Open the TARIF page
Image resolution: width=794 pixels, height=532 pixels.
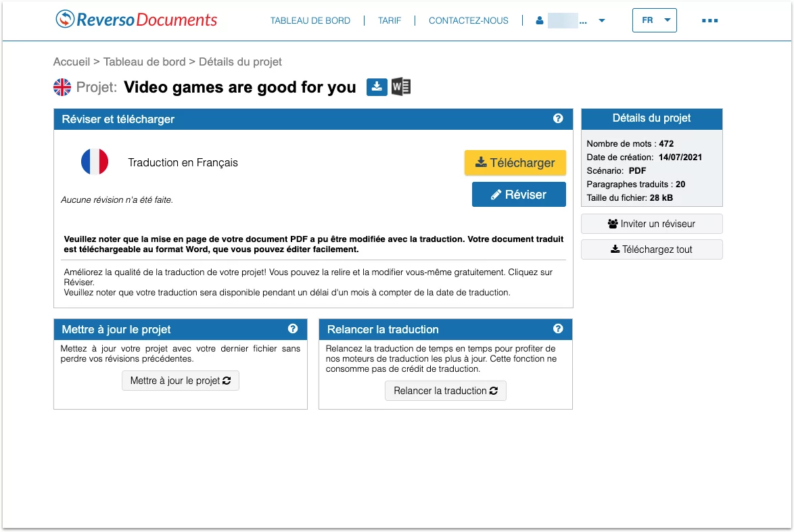pyautogui.click(x=390, y=21)
